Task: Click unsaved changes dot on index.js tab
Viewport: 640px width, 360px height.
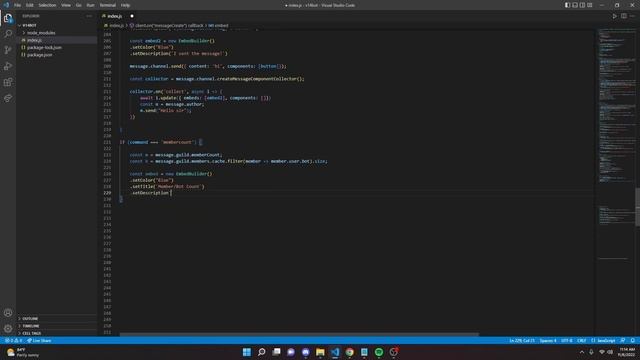Action: click(132, 16)
